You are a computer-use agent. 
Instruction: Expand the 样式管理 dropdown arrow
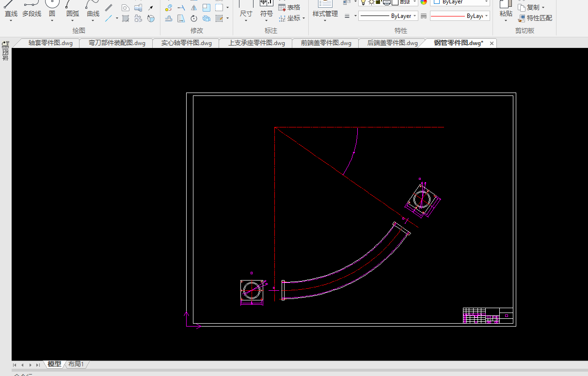click(325, 21)
